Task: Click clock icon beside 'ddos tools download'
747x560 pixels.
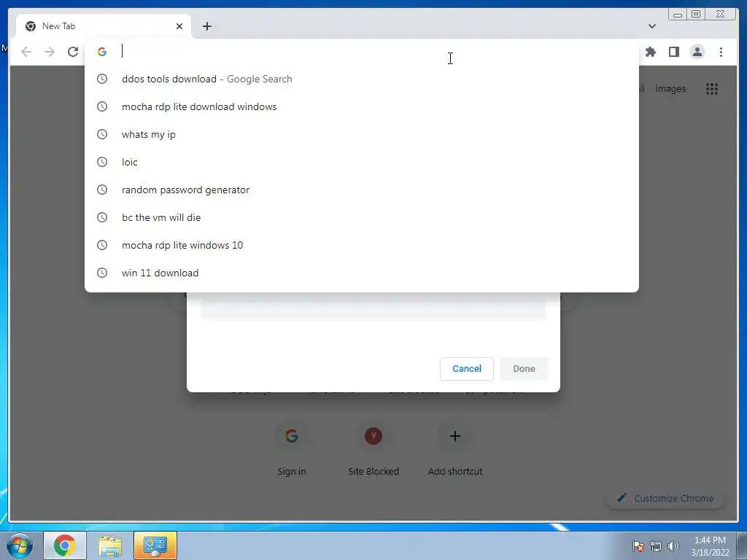Action: (x=102, y=79)
